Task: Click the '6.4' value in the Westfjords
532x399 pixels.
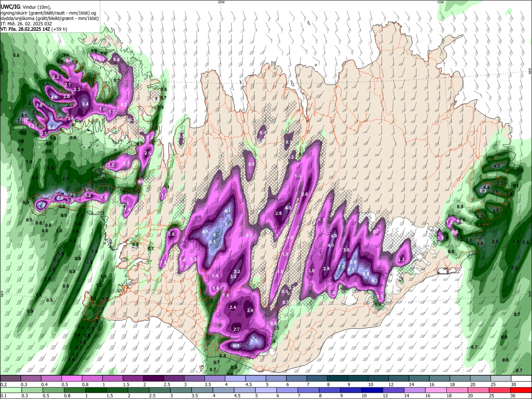Action: [52, 127]
